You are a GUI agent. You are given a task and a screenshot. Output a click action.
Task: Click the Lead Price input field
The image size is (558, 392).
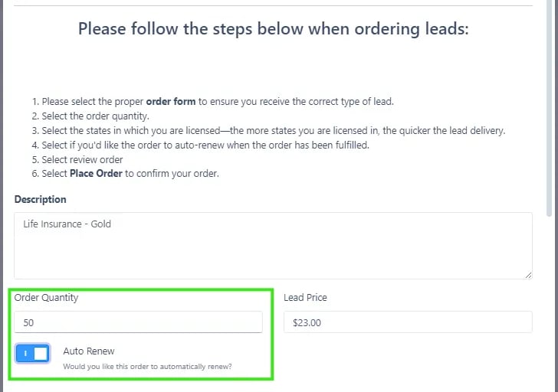point(407,322)
